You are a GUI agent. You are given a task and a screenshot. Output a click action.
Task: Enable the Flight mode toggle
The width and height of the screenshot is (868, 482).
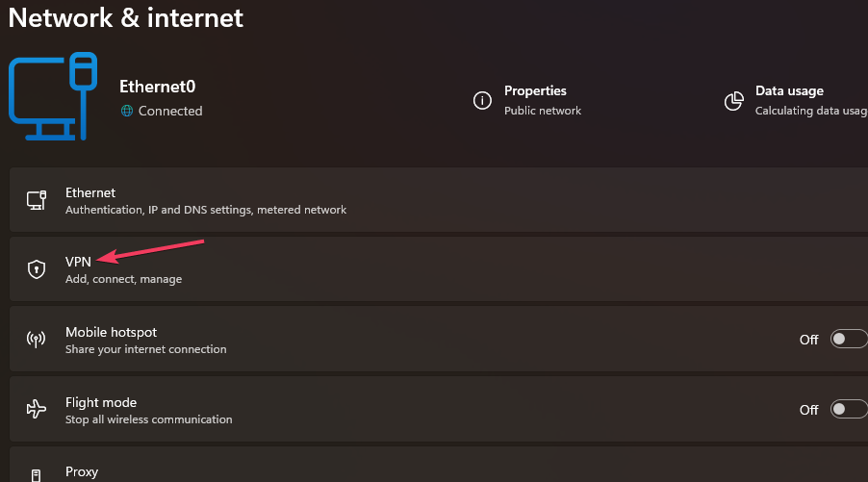tap(848, 410)
